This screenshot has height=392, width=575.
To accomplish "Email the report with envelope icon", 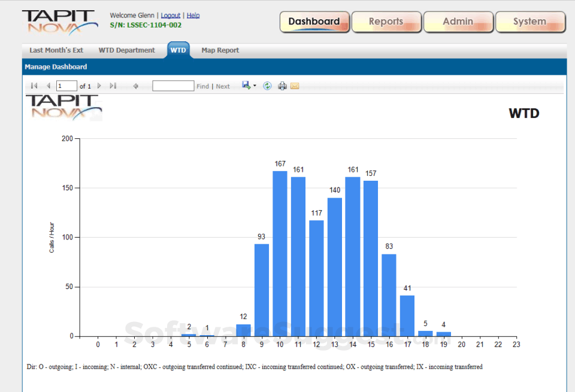I will tap(295, 86).
